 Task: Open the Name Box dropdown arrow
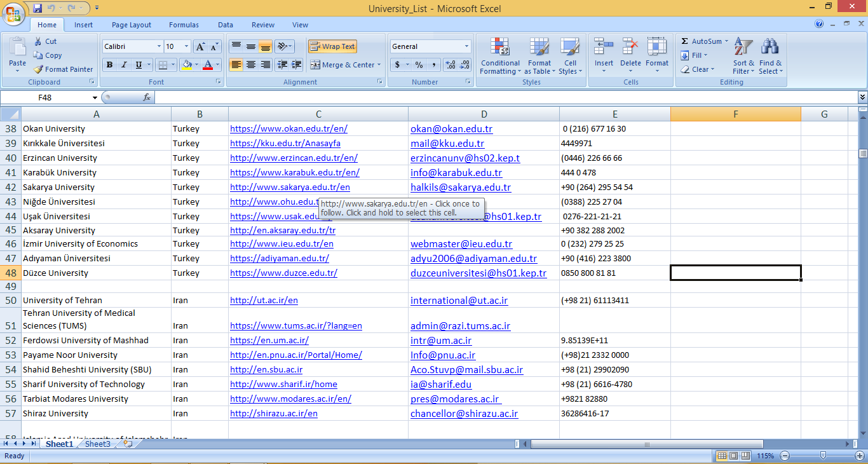coord(95,97)
